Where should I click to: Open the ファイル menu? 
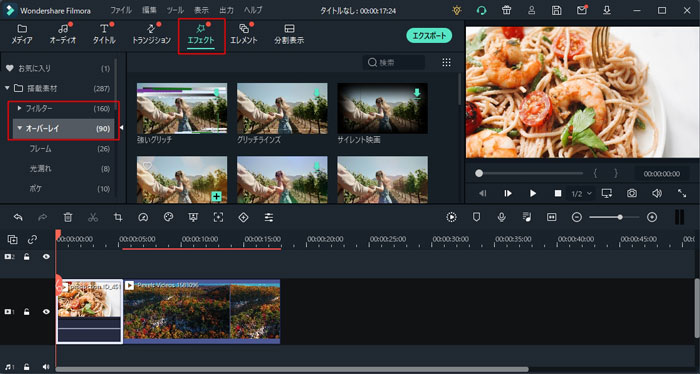point(121,10)
